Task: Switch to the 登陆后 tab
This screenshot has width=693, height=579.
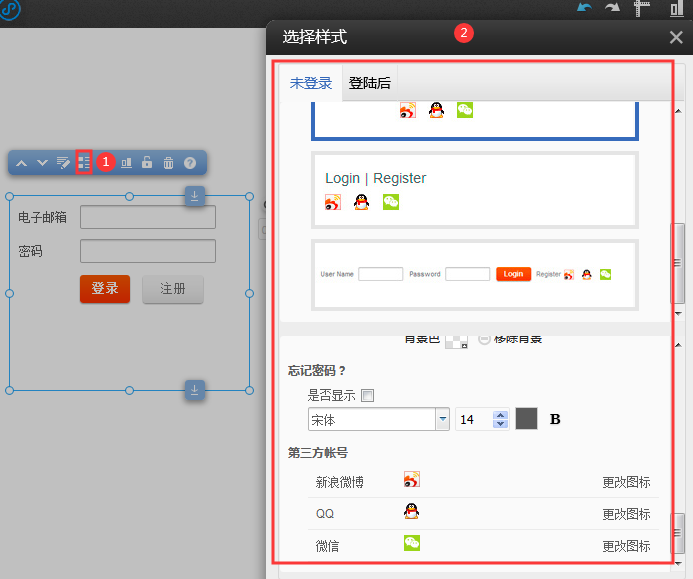Action: pyautogui.click(x=370, y=83)
